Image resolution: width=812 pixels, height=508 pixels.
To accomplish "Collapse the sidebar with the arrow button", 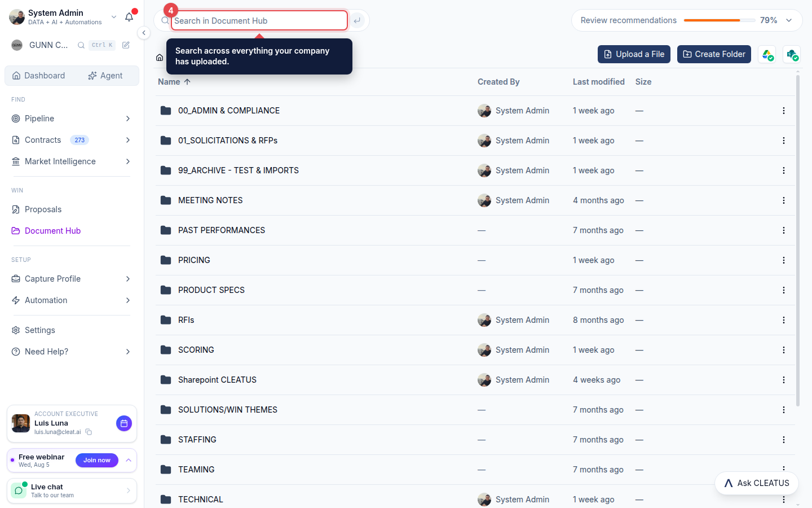I will click(144, 33).
